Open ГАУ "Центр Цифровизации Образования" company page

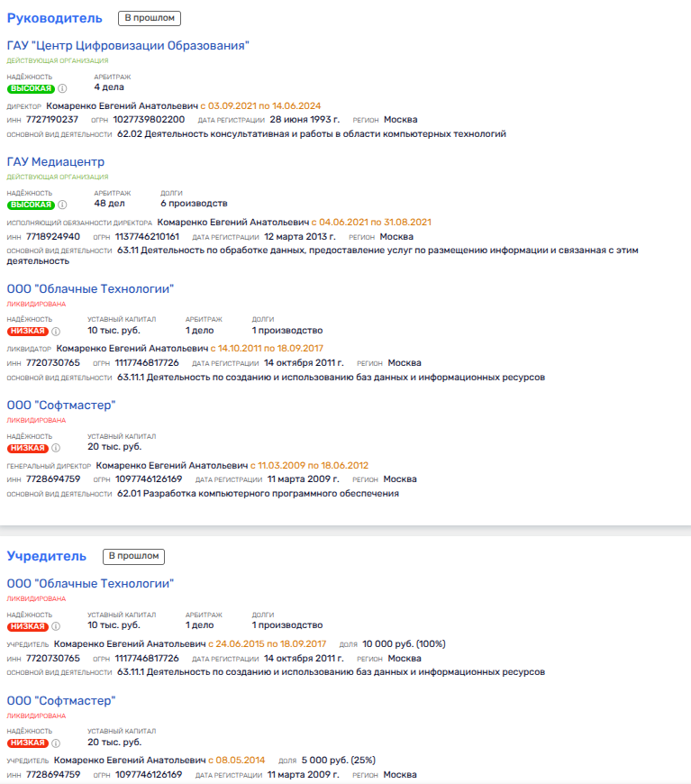tap(127, 46)
